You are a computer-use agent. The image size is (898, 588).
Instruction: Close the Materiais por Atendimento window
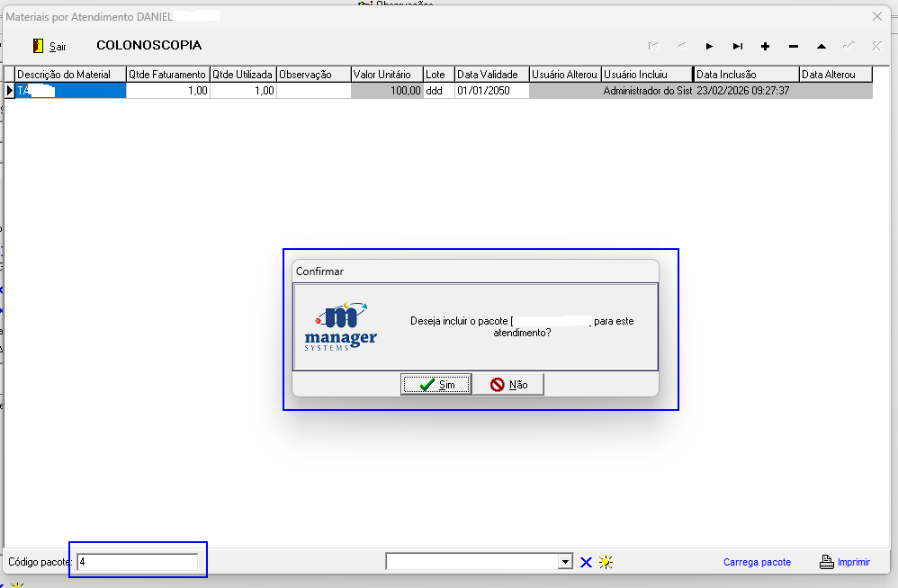pos(877,16)
